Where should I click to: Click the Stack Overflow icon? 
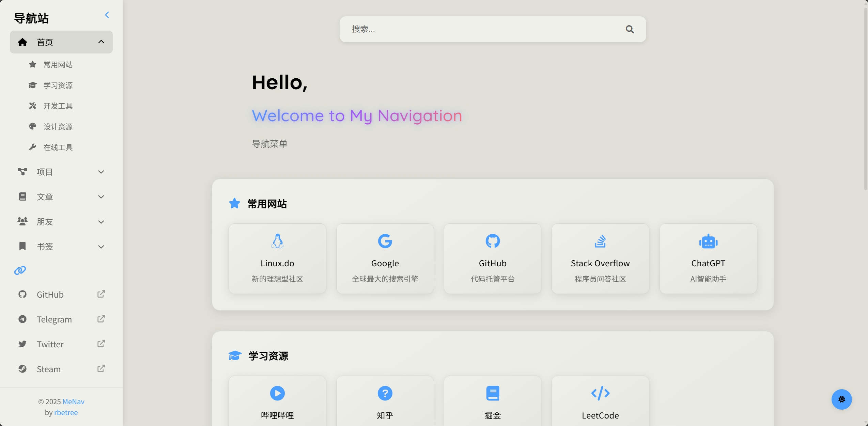tap(600, 241)
